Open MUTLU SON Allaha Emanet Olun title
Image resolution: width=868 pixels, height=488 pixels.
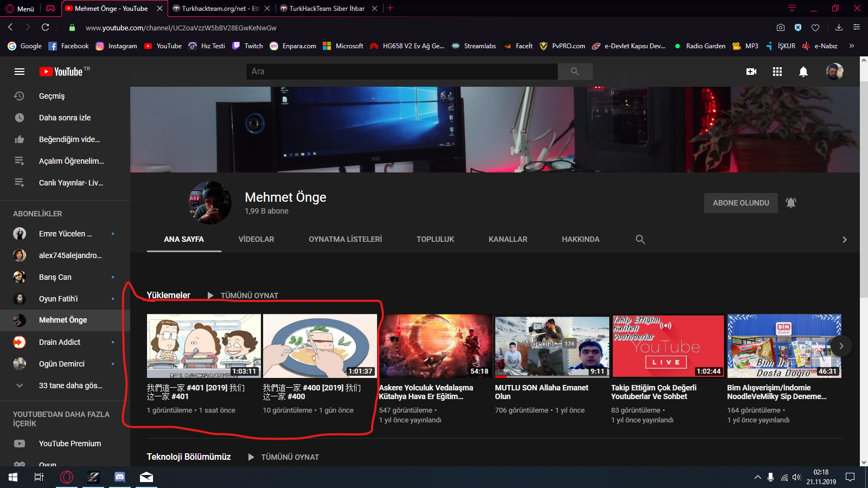[x=541, y=392]
